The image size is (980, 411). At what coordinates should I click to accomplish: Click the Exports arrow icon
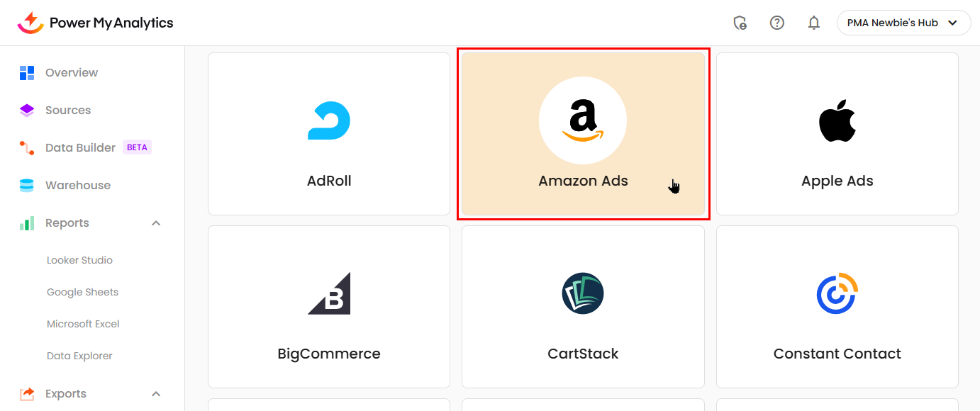click(x=27, y=393)
